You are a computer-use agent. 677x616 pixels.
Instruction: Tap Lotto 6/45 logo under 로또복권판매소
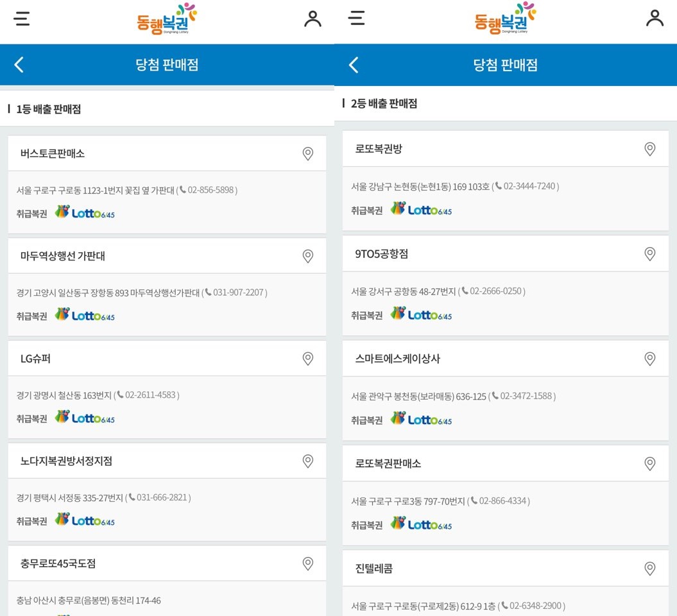tap(421, 524)
